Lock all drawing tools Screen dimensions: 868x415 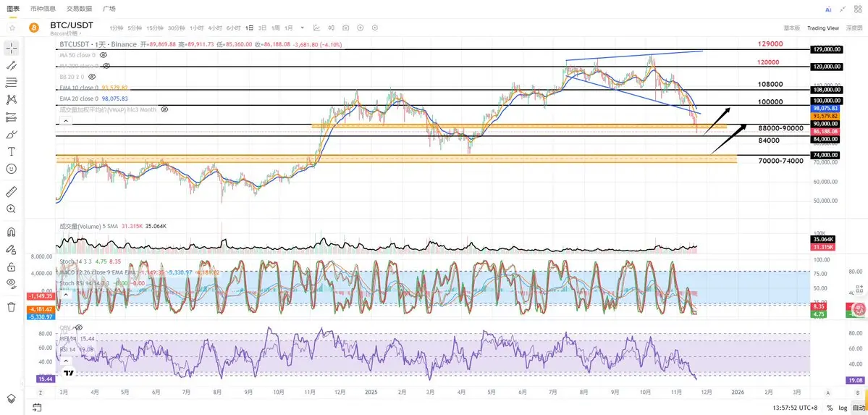[x=11, y=267]
